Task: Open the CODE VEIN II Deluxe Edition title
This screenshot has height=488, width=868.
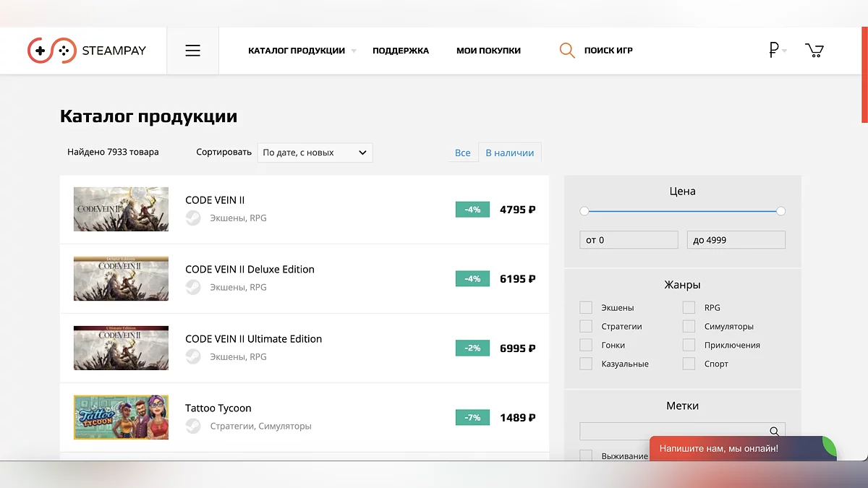Action: click(x=250, y=270)
